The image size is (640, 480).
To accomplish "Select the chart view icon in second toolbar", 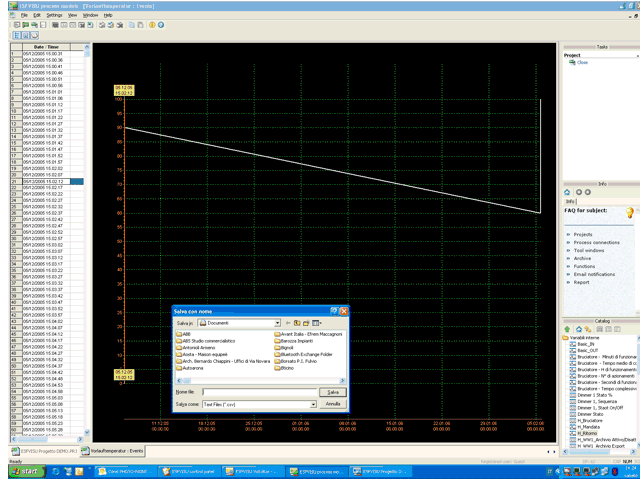I will [x=26, y=36].
